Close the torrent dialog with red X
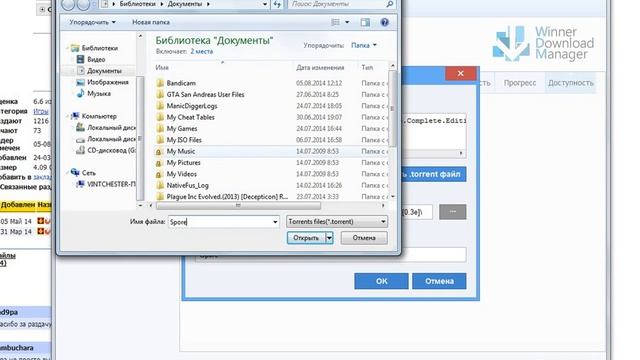 460,73
